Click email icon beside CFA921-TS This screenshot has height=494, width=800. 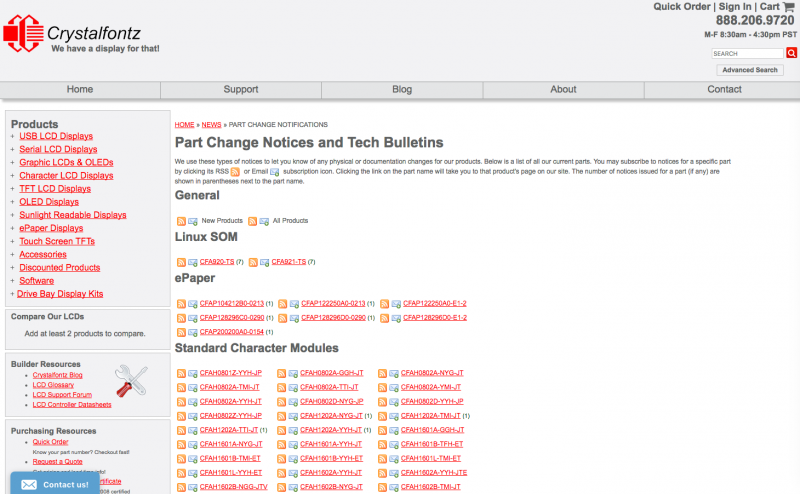click(x=264, y=262)
